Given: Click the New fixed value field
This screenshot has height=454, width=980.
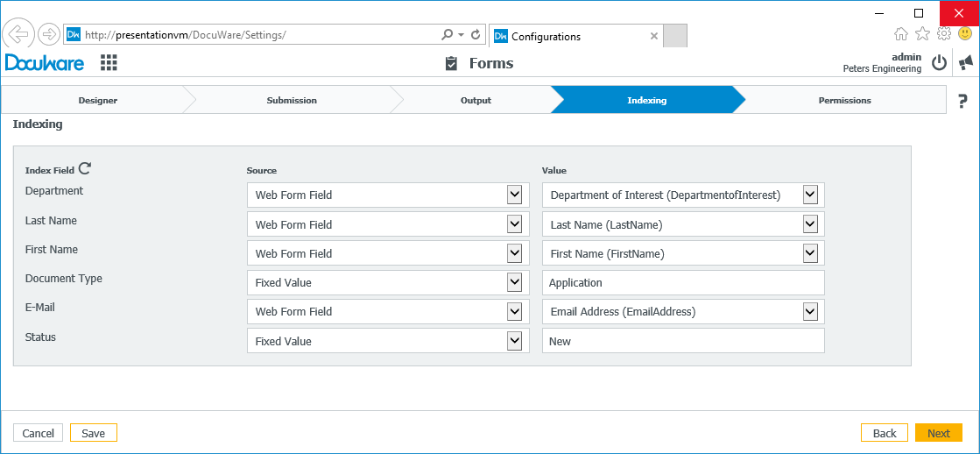Looking at the screenshot, I should point(683,341).
